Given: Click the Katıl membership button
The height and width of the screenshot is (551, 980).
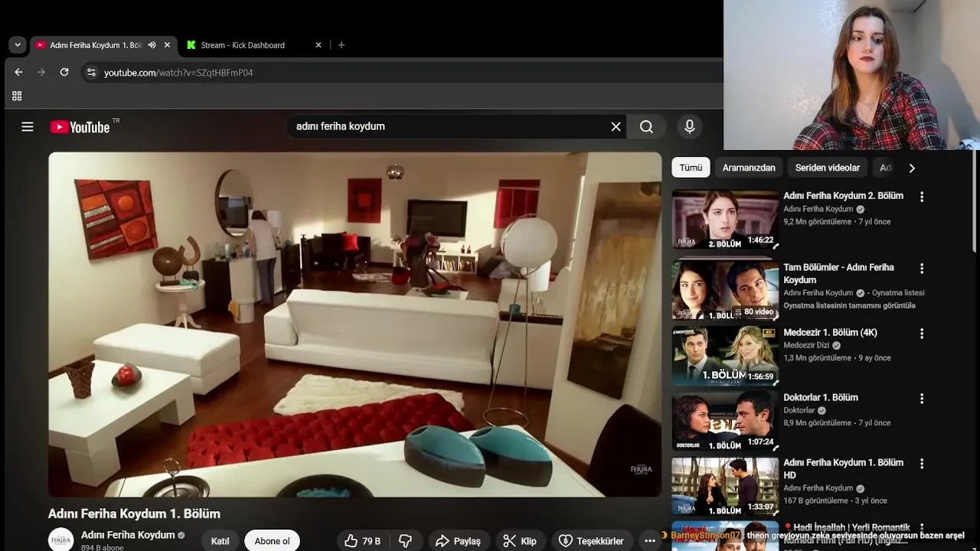Looking at the screenshot, I should pos(220,541).
